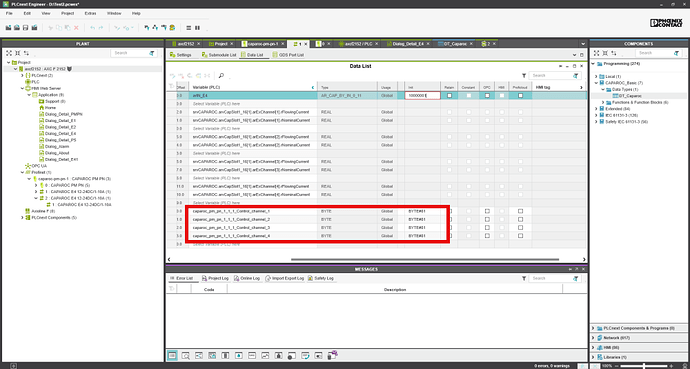Screen dimensions: 690x369
Task: Adjust the zoom slider in status bar
Action: point(645,366)
